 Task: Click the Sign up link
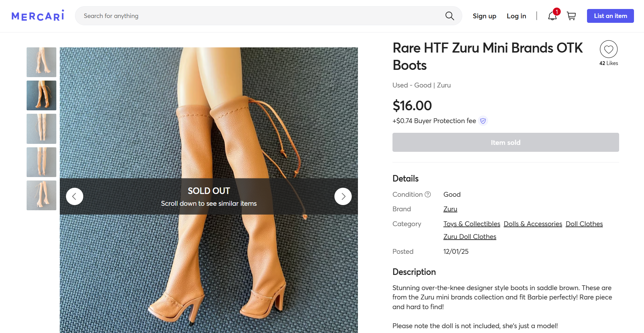pos(484,16)
